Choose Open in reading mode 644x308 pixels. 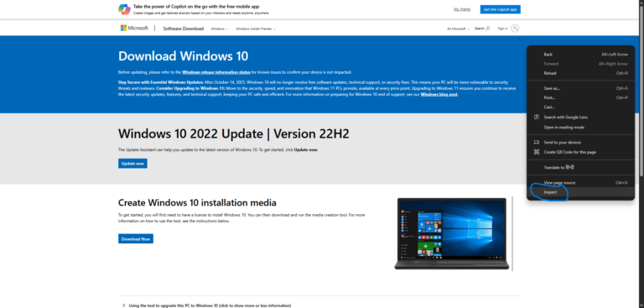(x=580, y=127)
